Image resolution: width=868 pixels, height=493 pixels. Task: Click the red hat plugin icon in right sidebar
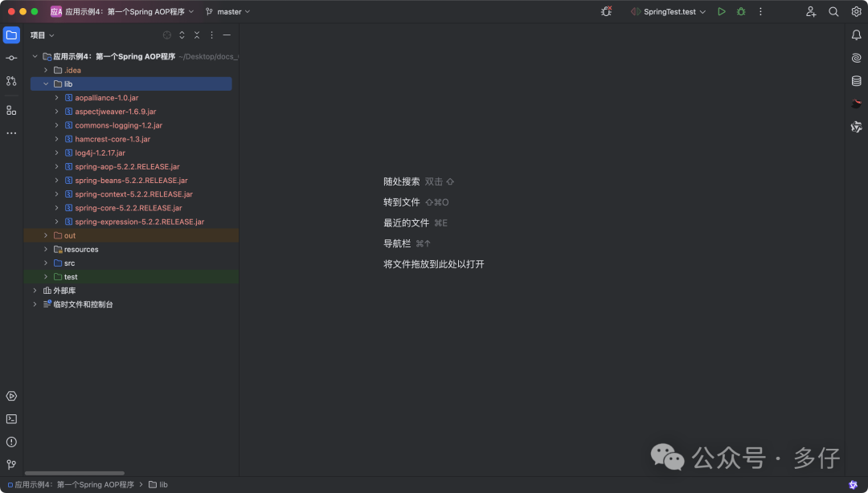pyautogui.click(x=857, y=104)
